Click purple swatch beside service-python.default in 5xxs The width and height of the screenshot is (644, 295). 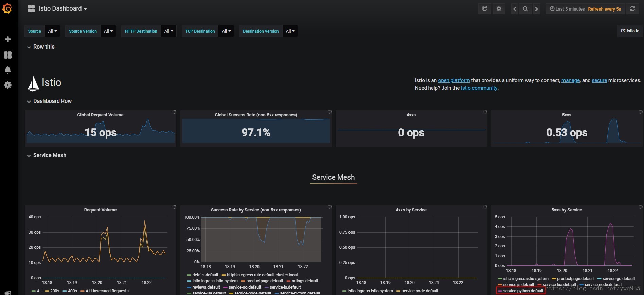tap(500, 291)
